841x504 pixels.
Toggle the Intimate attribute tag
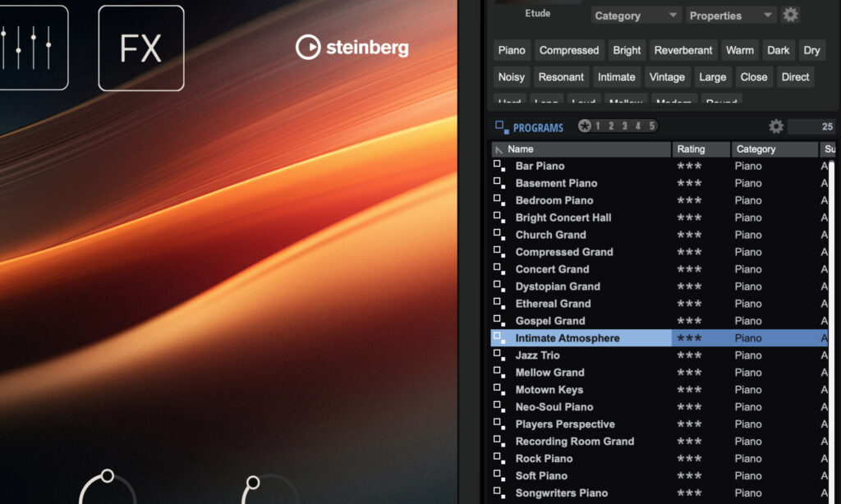616,76
